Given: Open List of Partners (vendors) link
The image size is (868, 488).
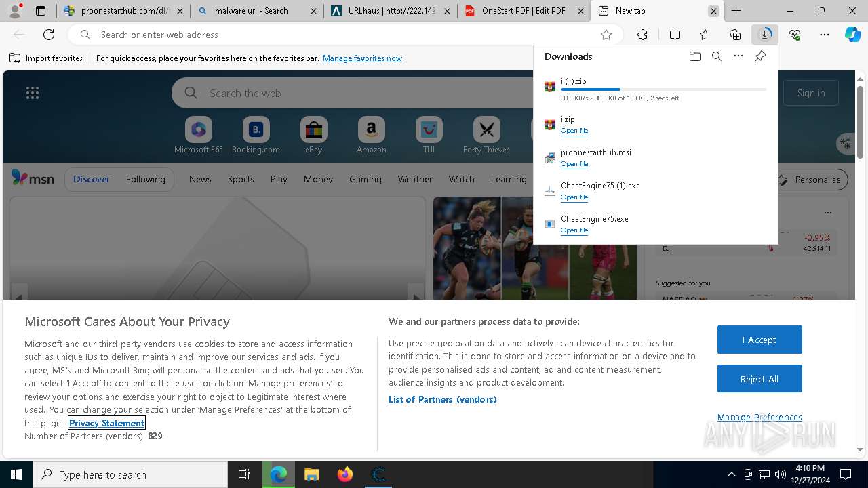Looking at the screenshot, I should coord(442,399).
